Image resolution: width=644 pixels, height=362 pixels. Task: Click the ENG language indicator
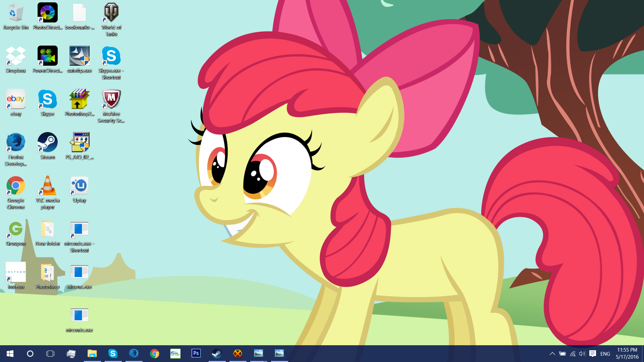[x=605, y=354]
